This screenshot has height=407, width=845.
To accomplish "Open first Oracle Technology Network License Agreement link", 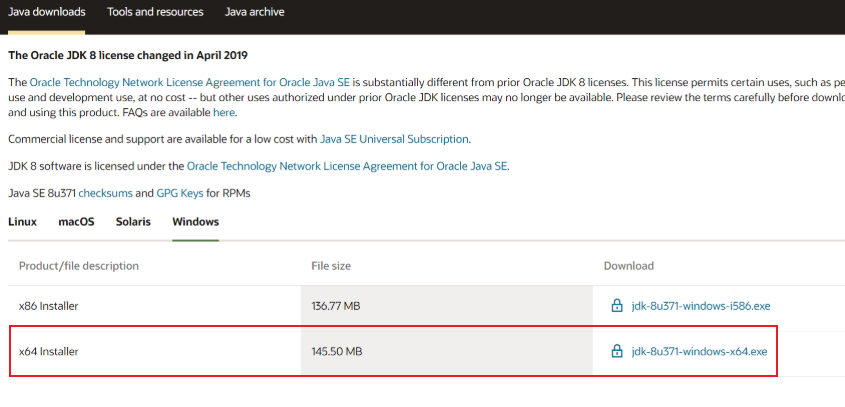I will click(x=190, y=83).
